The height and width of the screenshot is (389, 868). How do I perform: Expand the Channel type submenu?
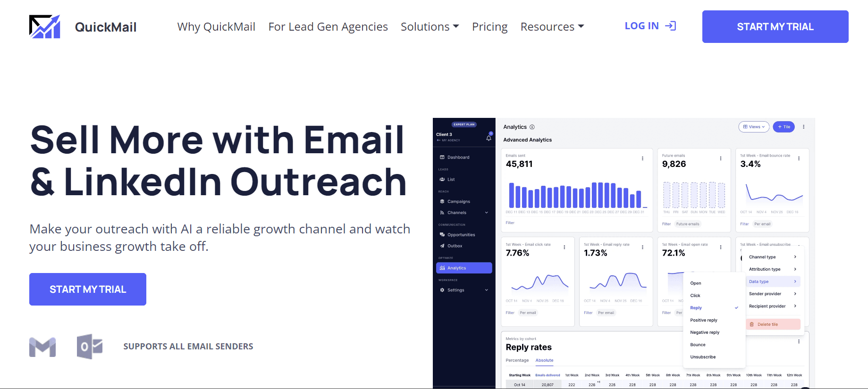click(x=773, y=257)
